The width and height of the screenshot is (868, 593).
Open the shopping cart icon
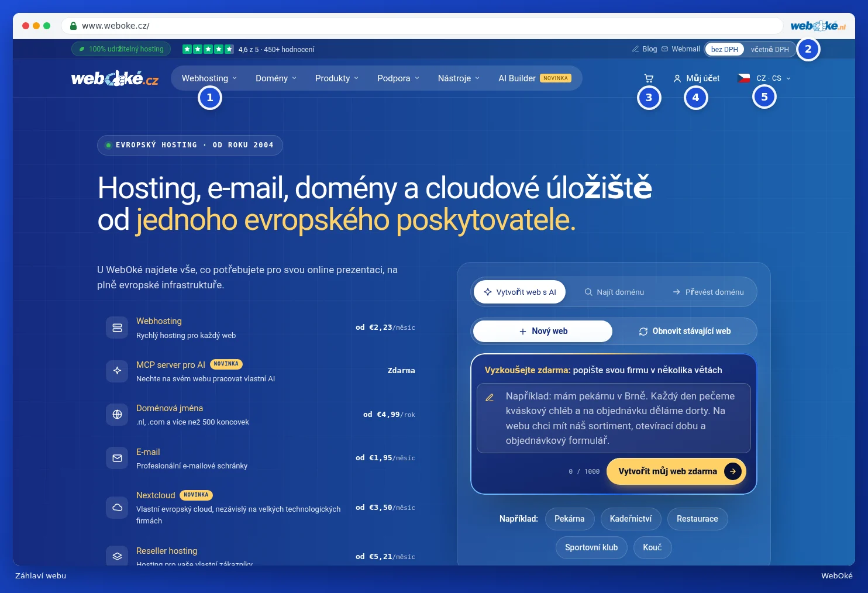tap(649, 78)
